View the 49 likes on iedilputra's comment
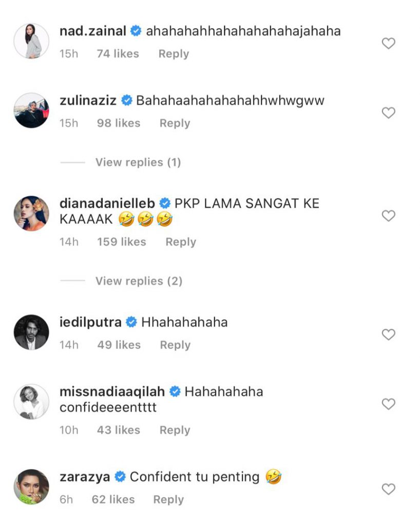 (x=119, y=345)
